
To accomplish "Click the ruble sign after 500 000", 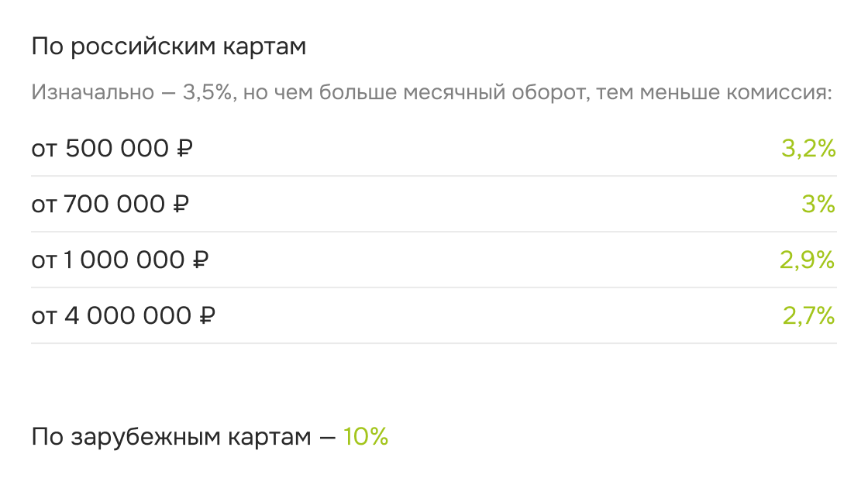I will click(x=184, y=149).
